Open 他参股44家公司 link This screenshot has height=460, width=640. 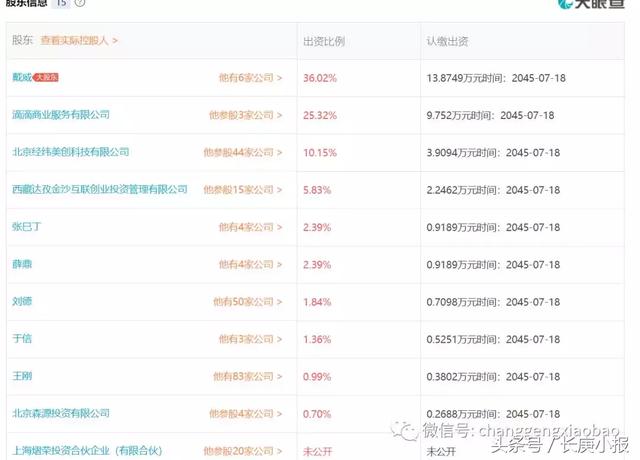(x=243, y=152)
